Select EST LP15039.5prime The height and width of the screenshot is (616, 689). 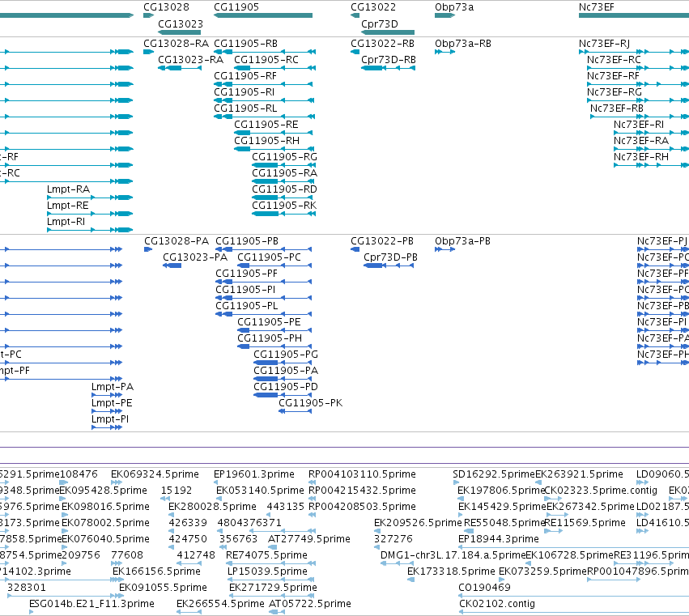[267, 571]
